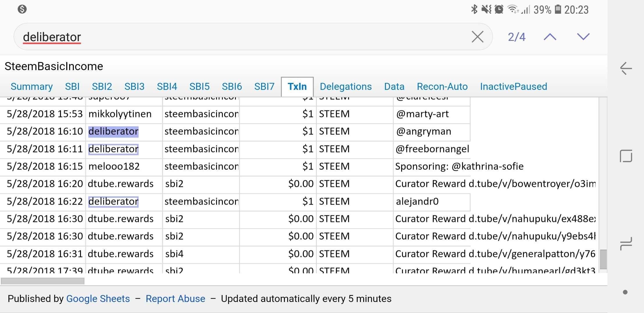Open the SBI sheet tab
Viewport: 644px width, 313px height.
[72, 86]
